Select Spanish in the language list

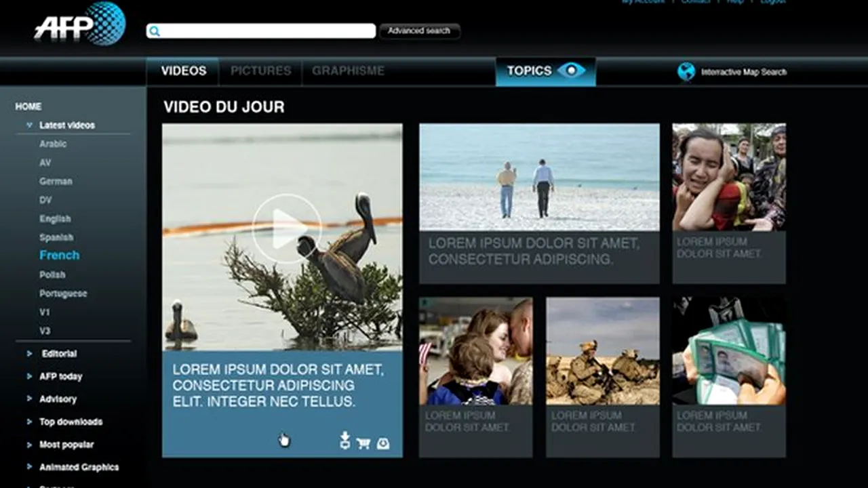56,238
